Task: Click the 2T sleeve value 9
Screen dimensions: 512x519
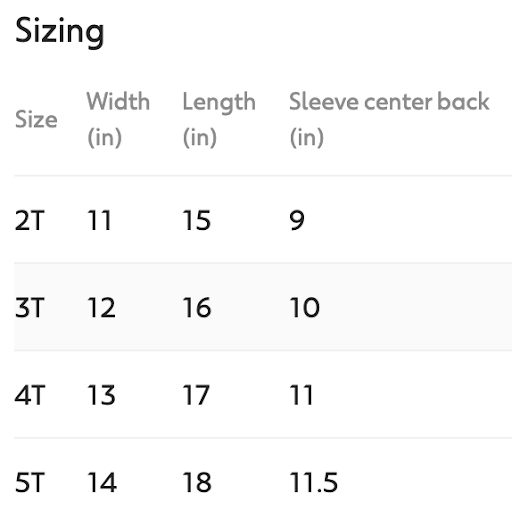Action: (297, 220)
